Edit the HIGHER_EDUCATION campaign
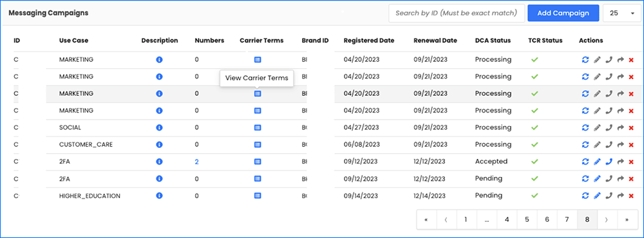The height and width of the screenshot is (238, 644). click(597, 196)
